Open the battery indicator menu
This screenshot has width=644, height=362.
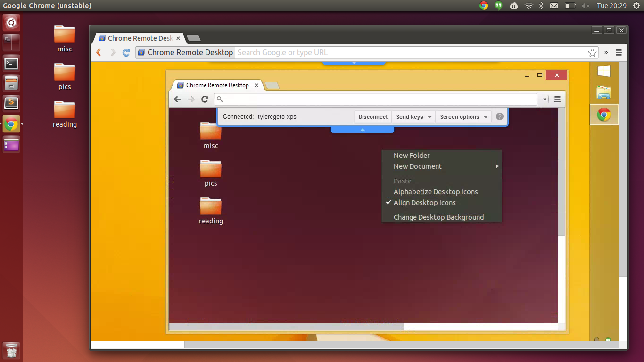tap(570, 6)
